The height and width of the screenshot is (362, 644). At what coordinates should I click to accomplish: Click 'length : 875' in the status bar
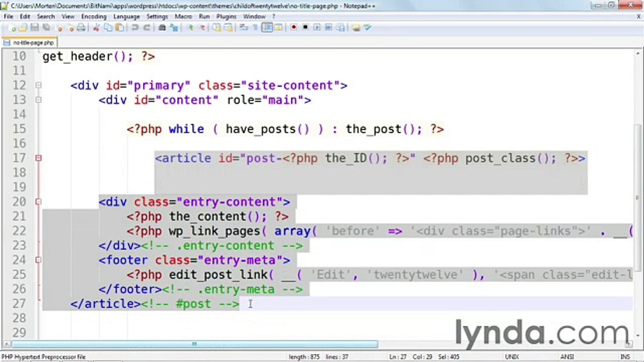click(x=304, y=357)
